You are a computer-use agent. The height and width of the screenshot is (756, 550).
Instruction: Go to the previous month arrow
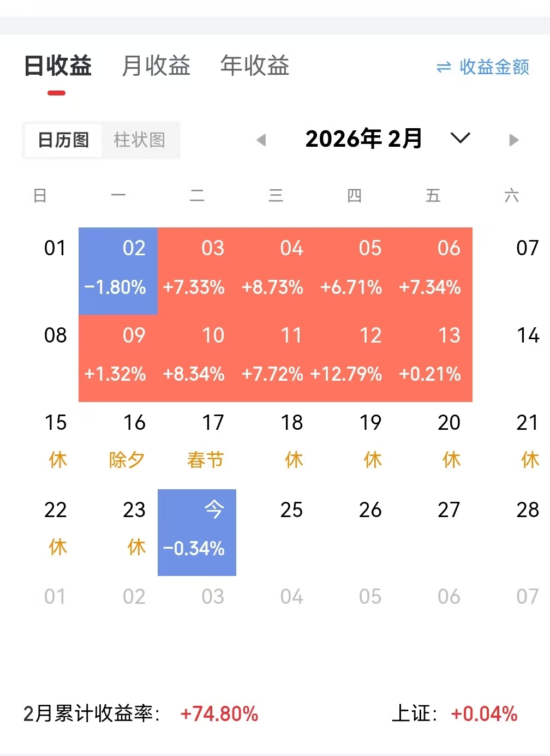261,140
